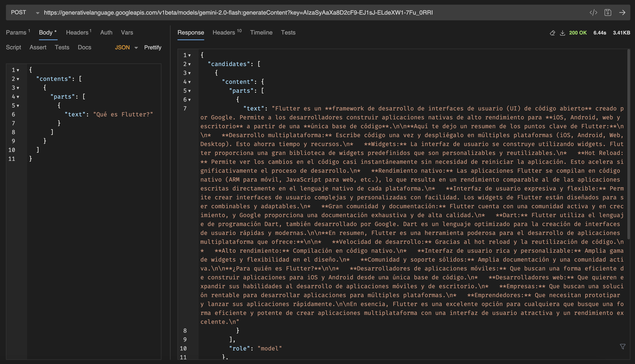635x364 pixels.
Task: Select the Response tab
Action: click(191, 33)
